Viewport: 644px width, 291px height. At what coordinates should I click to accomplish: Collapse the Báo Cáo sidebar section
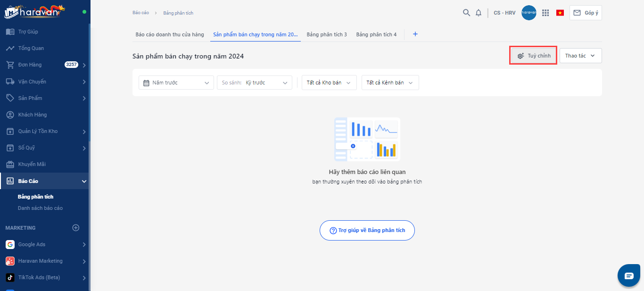84,181
